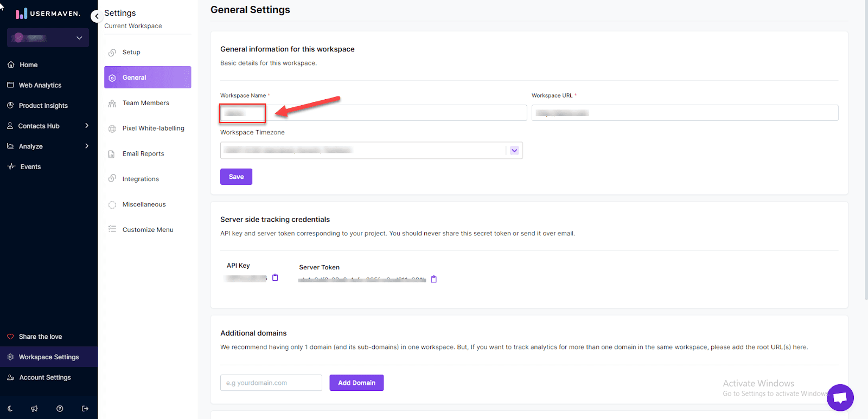Focus the additional domain input field
This screenshot has width=868, height=419.
point(271,383)
